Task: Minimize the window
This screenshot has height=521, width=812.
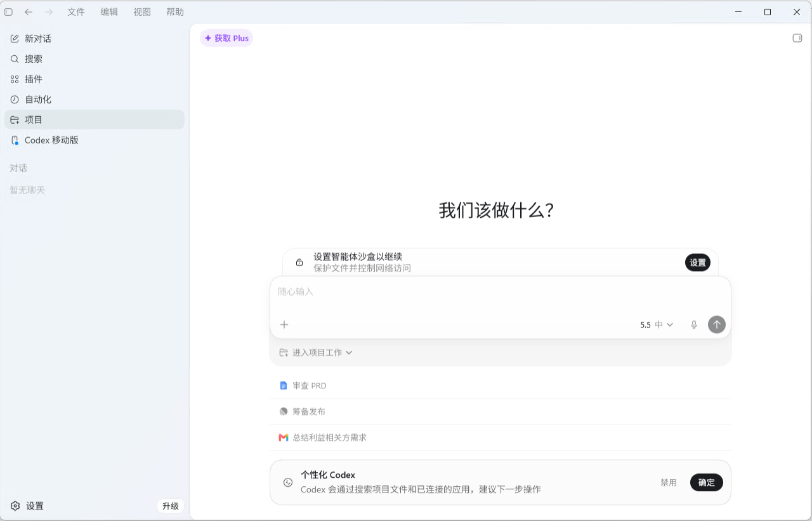Action: click(x=738, y=12)
